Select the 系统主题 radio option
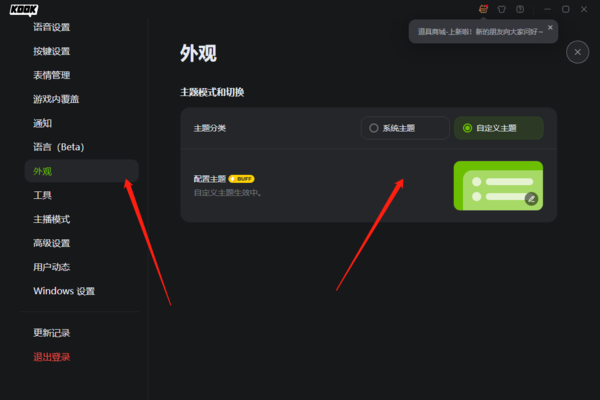This screenshot has height=400, width=600. 405,128
